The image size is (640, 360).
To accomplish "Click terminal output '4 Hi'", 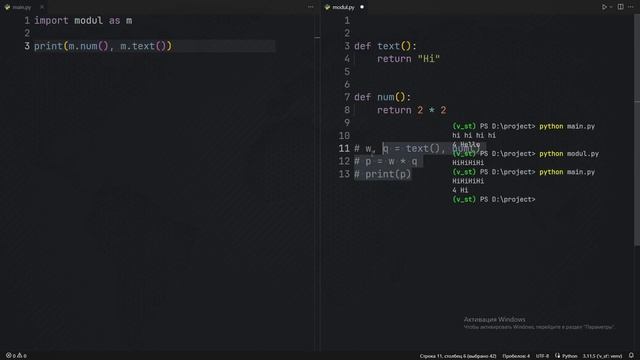I will tap(460, 190).
